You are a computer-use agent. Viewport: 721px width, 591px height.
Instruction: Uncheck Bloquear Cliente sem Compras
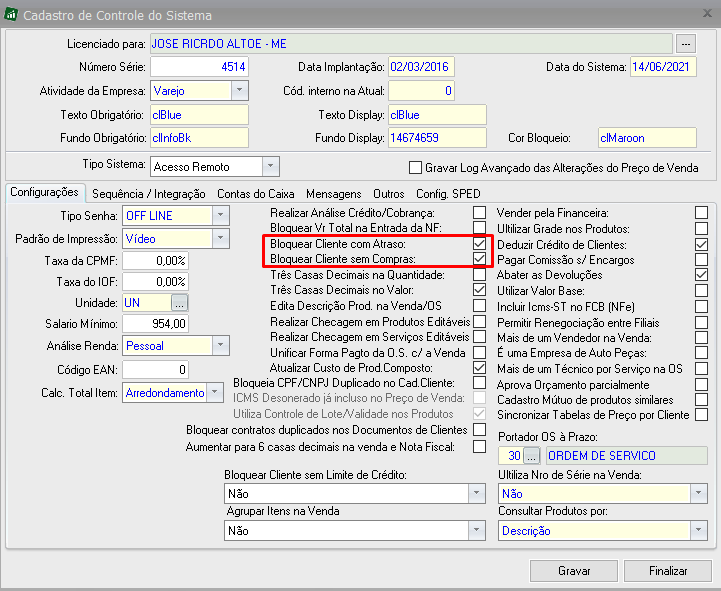pos(479,259)
